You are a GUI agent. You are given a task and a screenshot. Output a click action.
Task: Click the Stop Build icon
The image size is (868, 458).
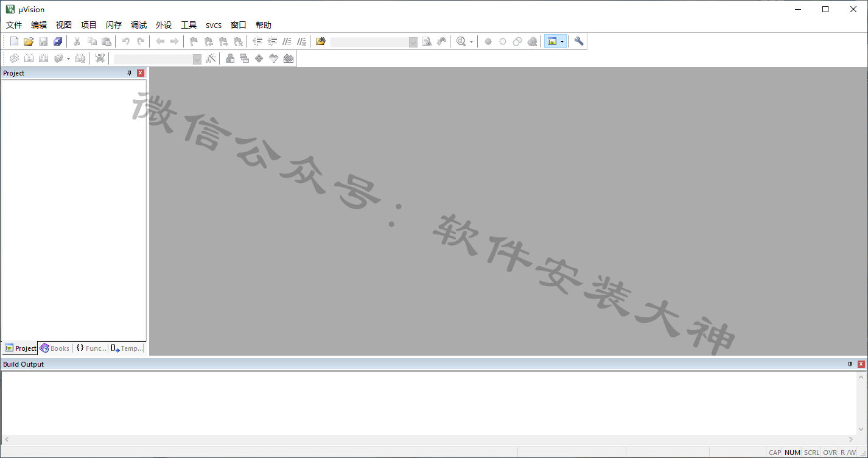point(80,58)
